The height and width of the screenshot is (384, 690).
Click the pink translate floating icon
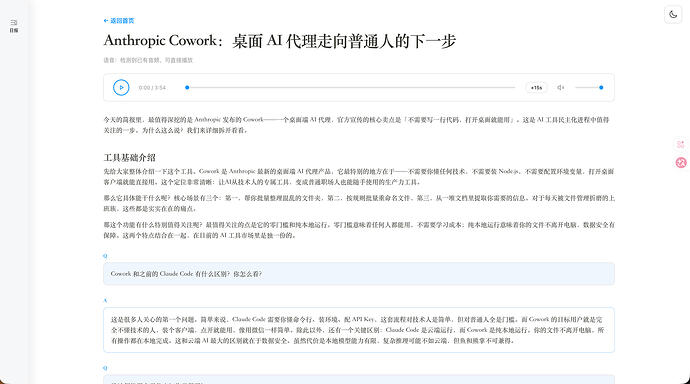click(x=681, y=144)
